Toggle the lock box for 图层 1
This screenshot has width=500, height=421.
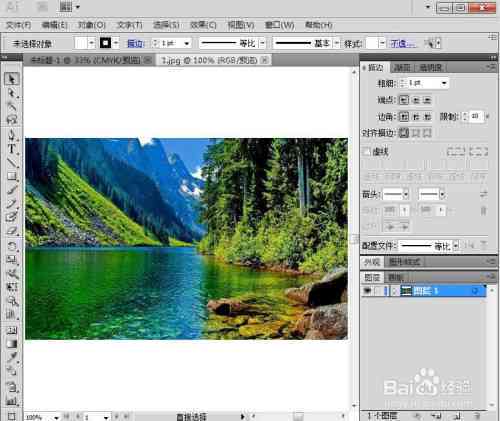[x=378, y=291]
